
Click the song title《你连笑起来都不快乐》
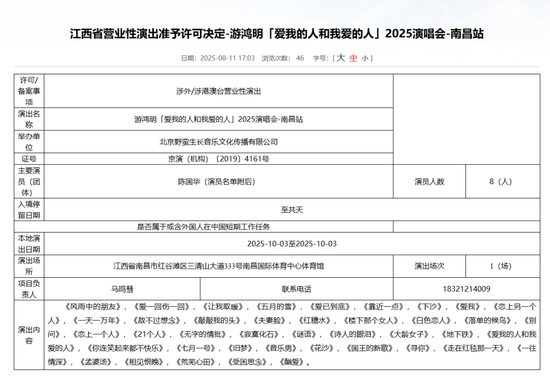[x=126, y=348]
